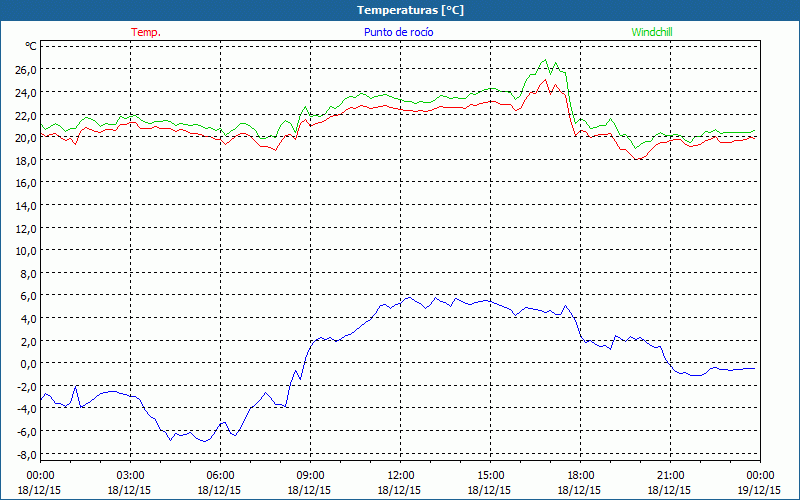800x500 pixels.
Task: Click the 8,0 y-axis value
Action: [28, 274]
